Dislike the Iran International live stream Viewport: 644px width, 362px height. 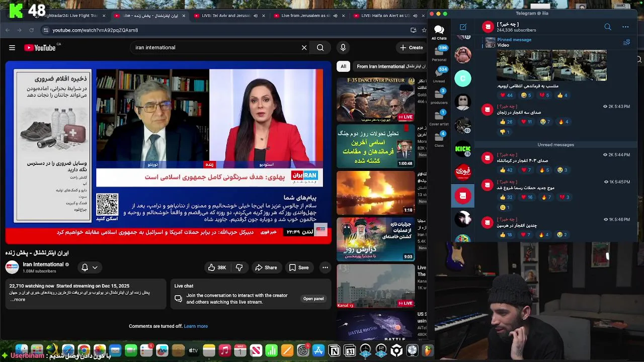pyautogui.click(x=239, y=267)
